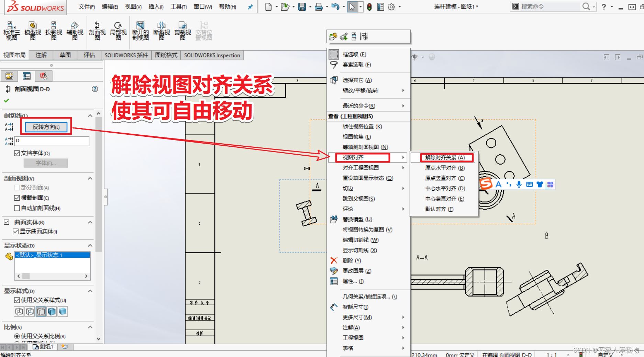Screen dimensions: 644x357
Task: Toggle the 文档字体 checkbox
Action: 17,153
